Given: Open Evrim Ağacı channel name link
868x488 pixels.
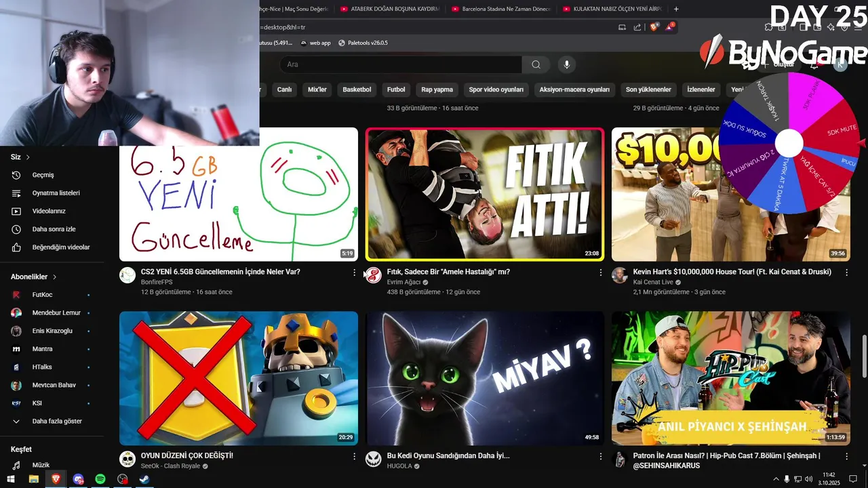Looking at the screenshot, I should tap(404, 282).
